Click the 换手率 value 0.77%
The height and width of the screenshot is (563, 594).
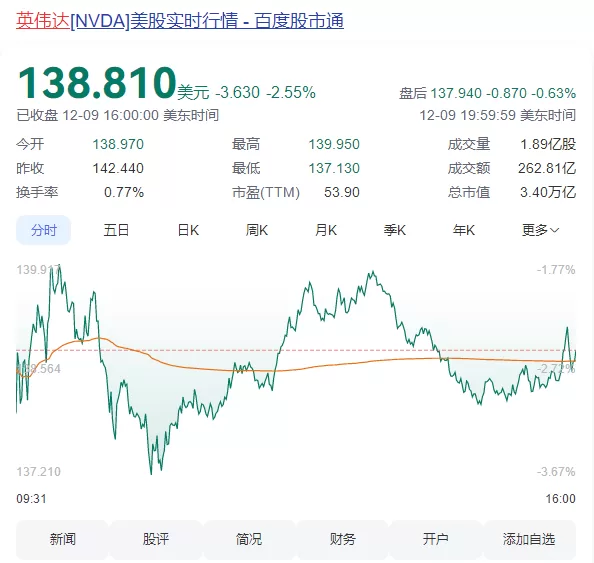click(x=124, y=192)
